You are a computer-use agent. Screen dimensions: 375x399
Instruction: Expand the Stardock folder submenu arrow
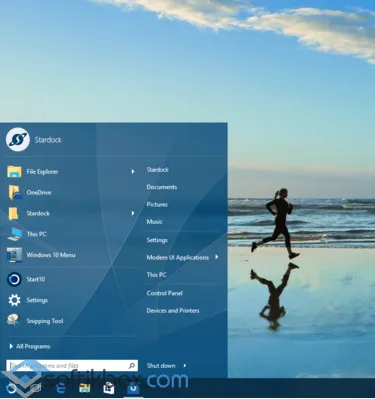point(133,213)
